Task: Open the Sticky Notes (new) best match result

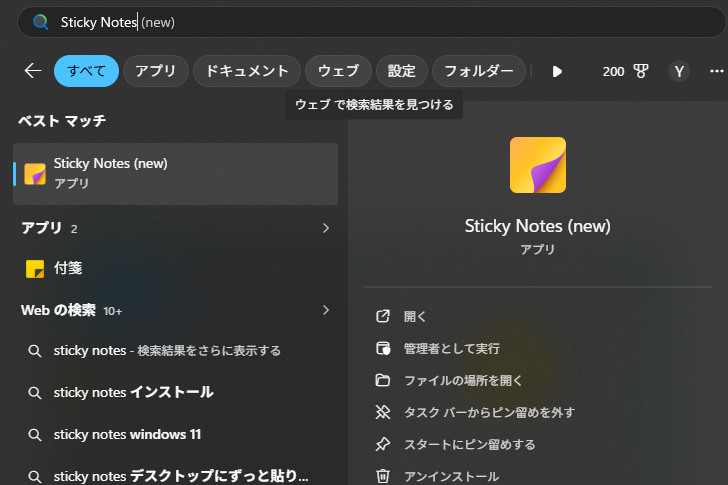Action: click(176, 174)
